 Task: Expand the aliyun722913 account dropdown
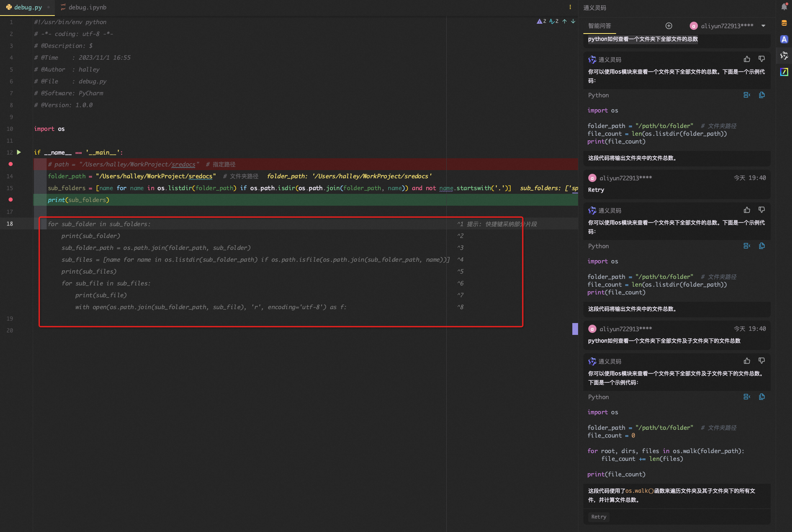763,26
